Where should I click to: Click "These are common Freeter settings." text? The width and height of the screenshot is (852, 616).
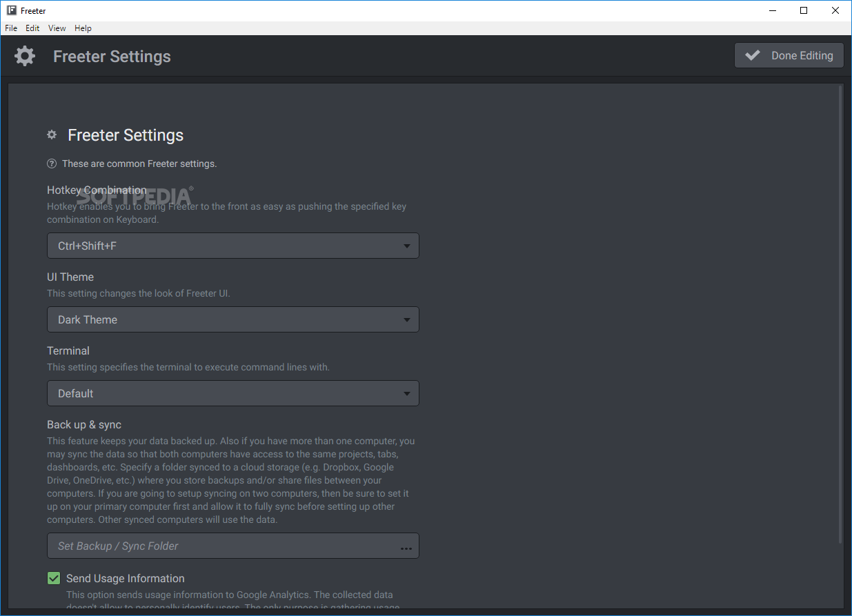coord(139,163)
